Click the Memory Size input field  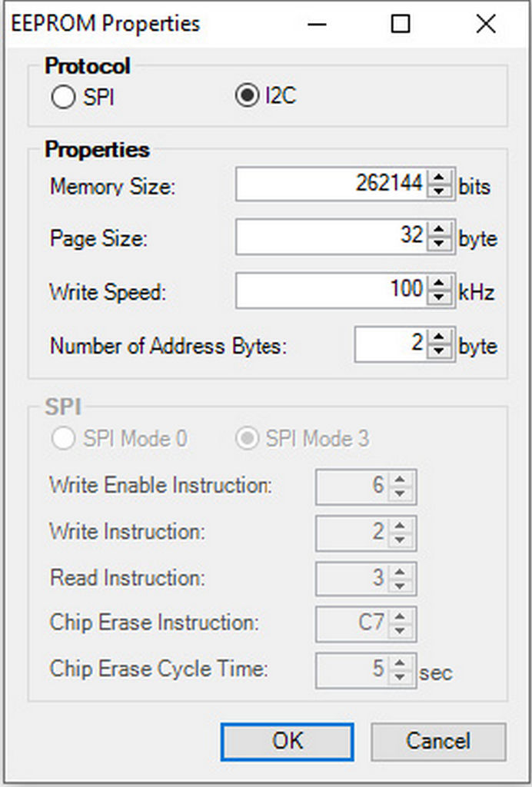[x=332, y=184]
